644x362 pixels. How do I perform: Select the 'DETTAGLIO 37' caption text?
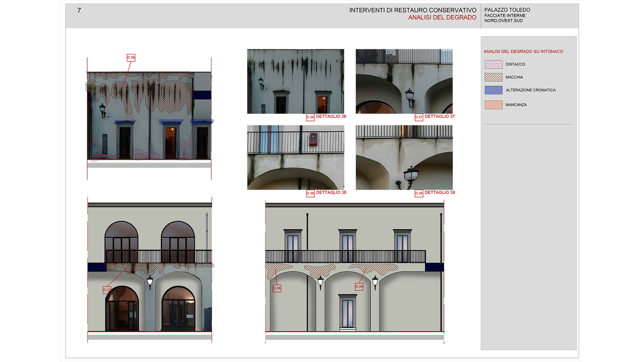pos(440,116)
